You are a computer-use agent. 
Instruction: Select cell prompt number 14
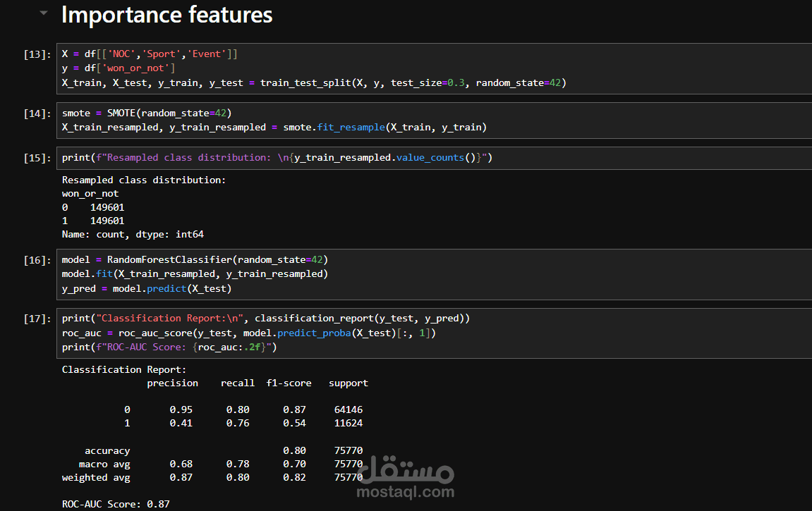37,113
